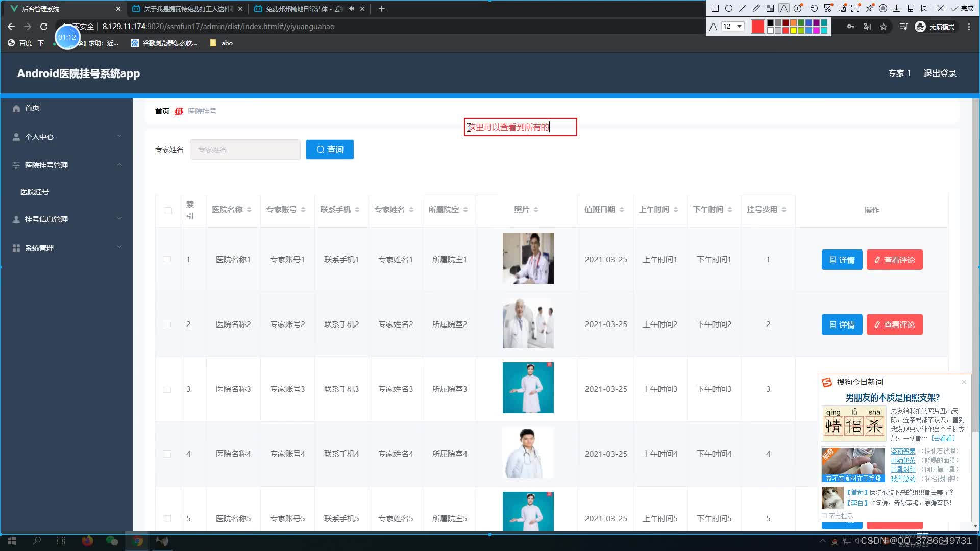Image resolution: width=980 pixels, height=551 pixels.
Task: Expand the 系统管理 sidebar menu
Action: 66,248
